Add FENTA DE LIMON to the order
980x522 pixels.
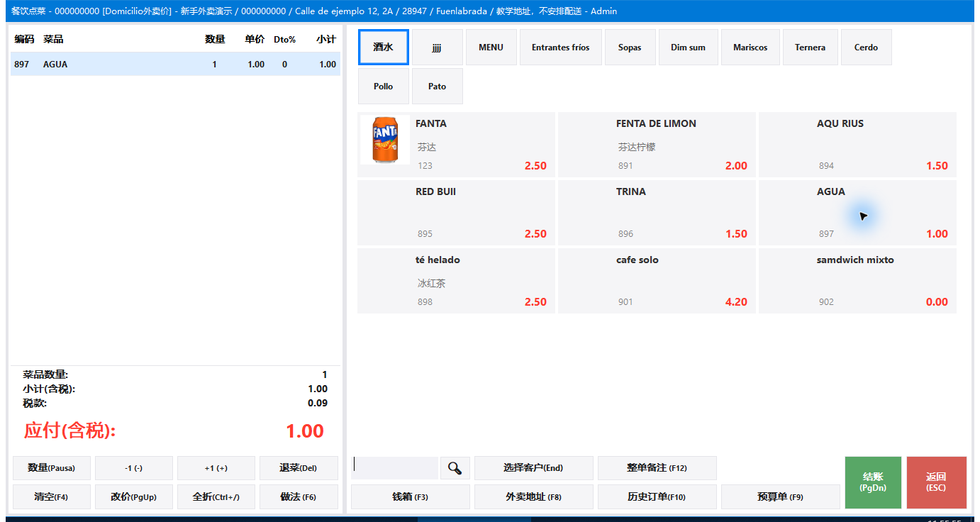657,145
